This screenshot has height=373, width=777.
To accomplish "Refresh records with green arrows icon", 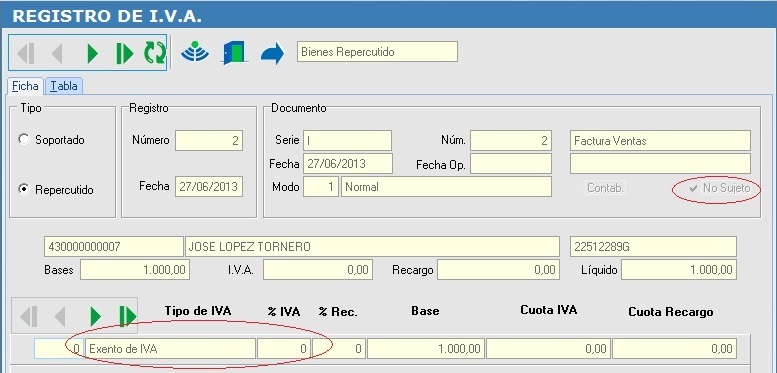I will pos(155,53).
